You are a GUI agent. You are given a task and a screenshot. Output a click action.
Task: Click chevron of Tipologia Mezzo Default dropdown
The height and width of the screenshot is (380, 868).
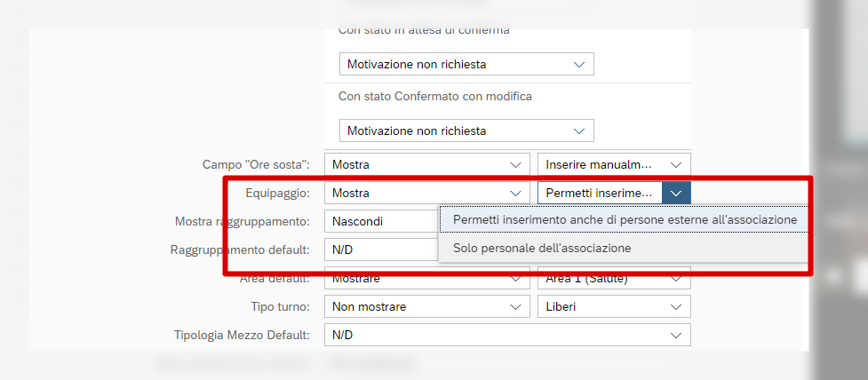(676, 335)
